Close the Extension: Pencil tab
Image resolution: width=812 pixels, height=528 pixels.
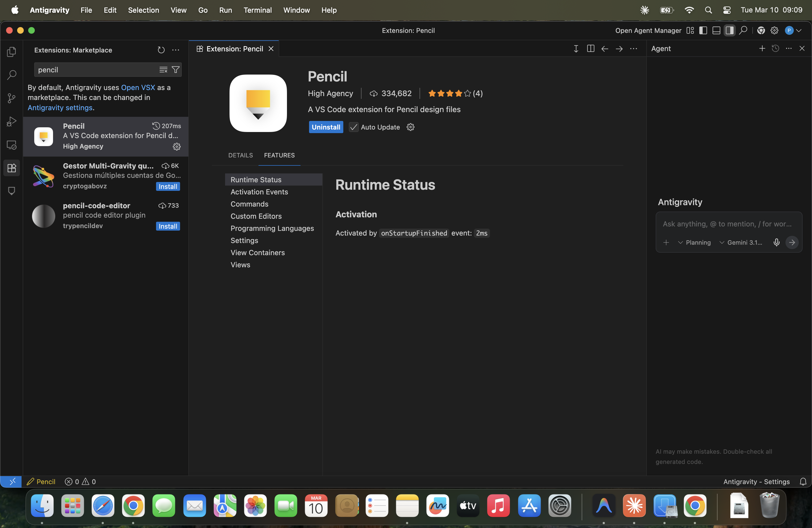tap(271, 49)
